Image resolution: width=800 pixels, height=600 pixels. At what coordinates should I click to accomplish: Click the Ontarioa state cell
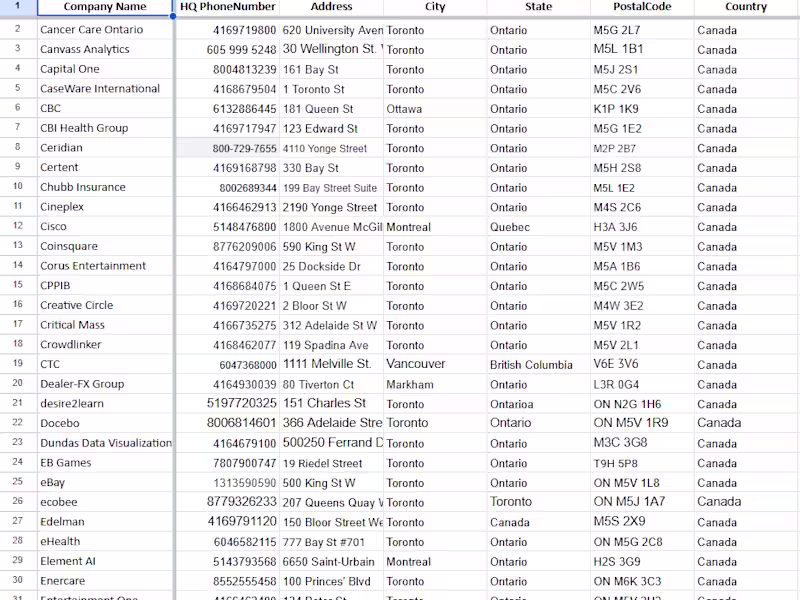[539, 404]
